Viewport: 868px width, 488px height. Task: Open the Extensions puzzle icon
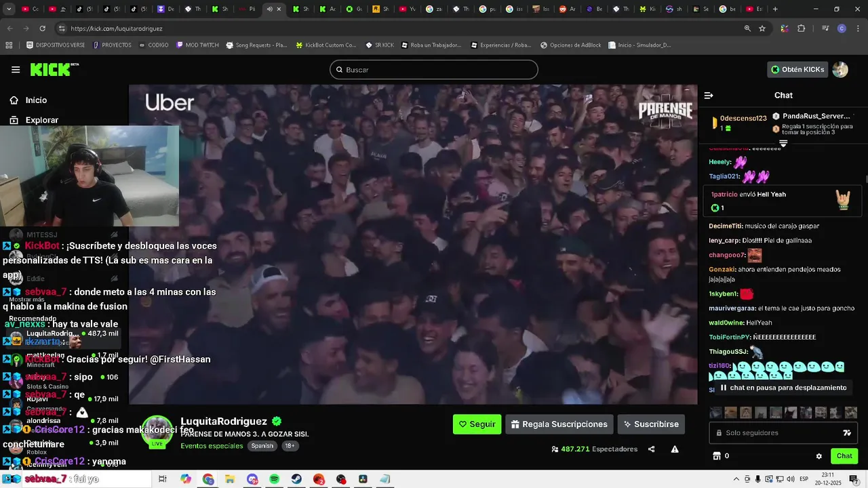pos(801,28)
